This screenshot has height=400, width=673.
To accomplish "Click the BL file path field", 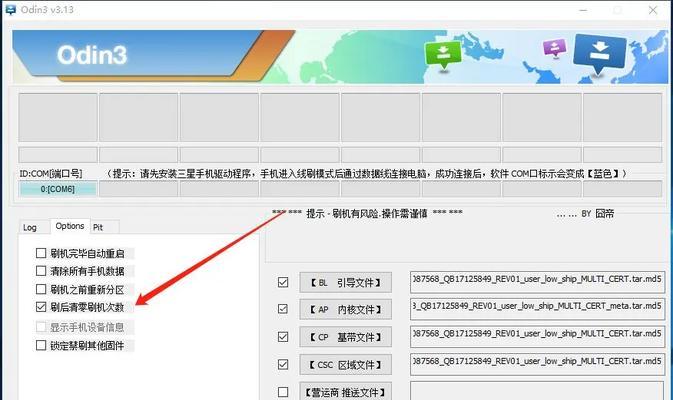I will pyautogui.click(x=537, y=282).
